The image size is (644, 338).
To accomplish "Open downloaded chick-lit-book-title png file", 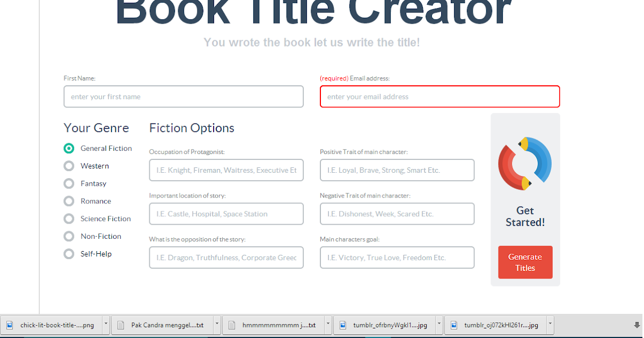I will (x=51, y=325).
